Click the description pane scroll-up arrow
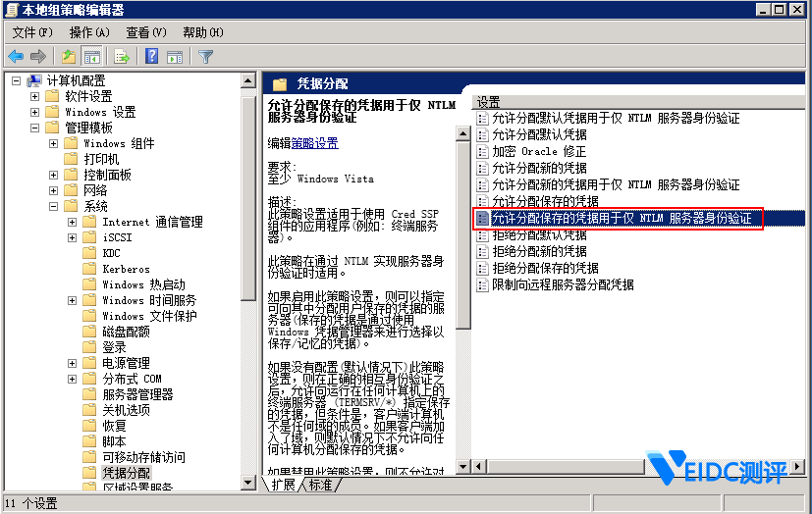The height and width of the screenshot is (514, 812). click(462, 134)
